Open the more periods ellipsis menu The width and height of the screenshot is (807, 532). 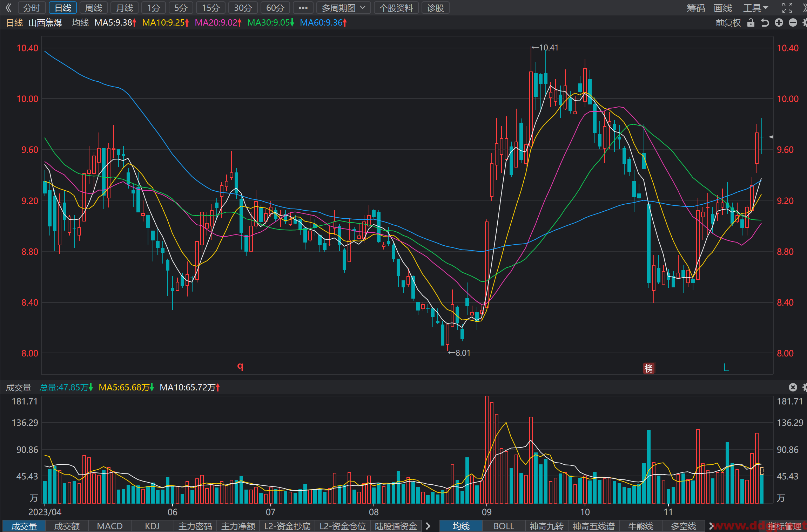point(303,8)
